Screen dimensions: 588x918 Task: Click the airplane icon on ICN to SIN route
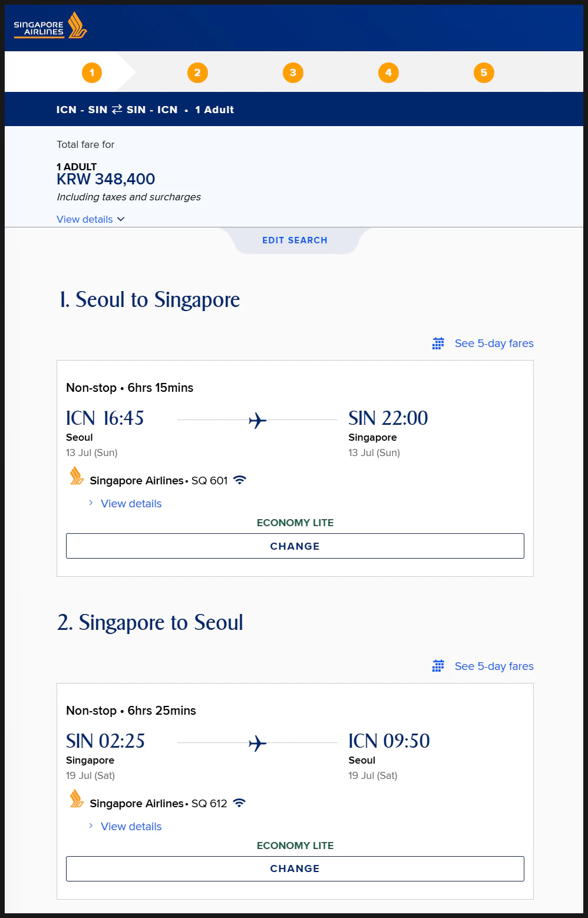(x=257, y=421)
